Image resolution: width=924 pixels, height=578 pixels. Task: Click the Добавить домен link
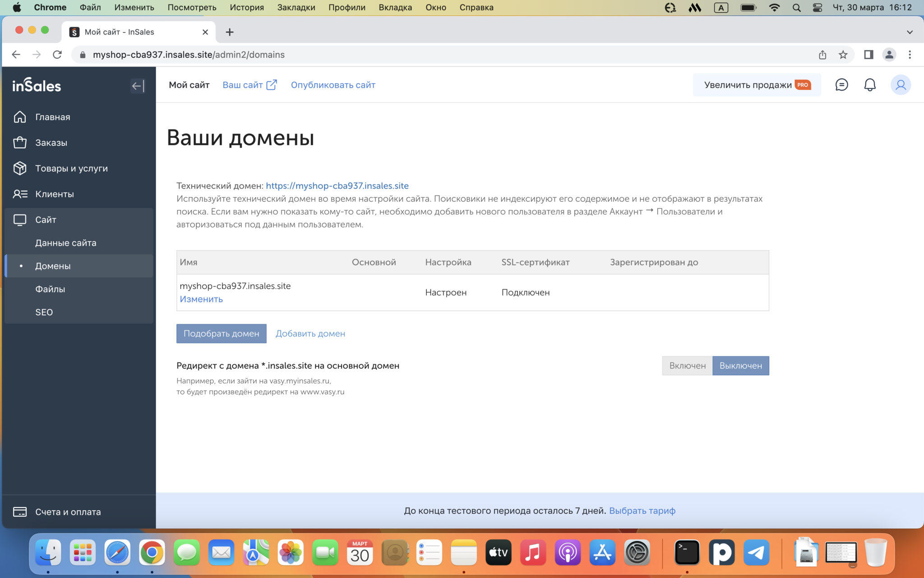(x=310, y=334)
